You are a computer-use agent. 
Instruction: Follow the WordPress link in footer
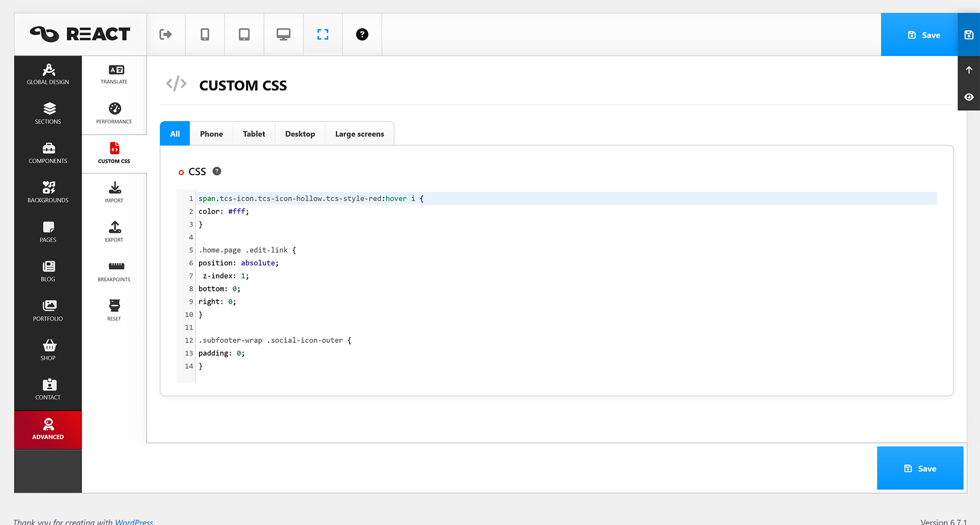coord(134,521)
